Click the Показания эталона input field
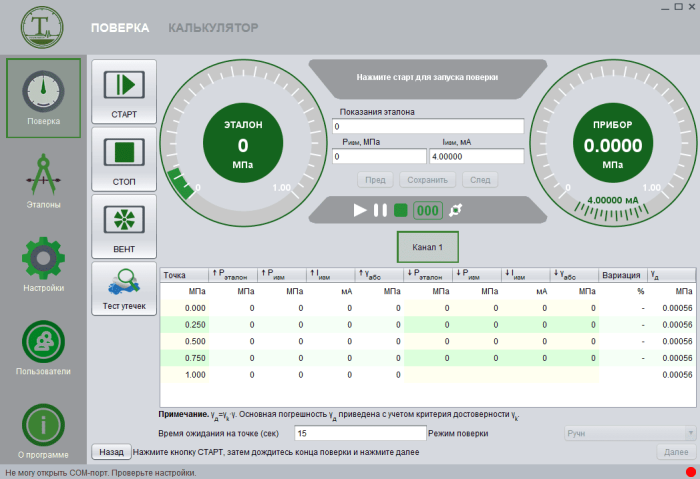The width and height of the screenshot is (700, 479). pyautogui.click(x=428, y=127)
